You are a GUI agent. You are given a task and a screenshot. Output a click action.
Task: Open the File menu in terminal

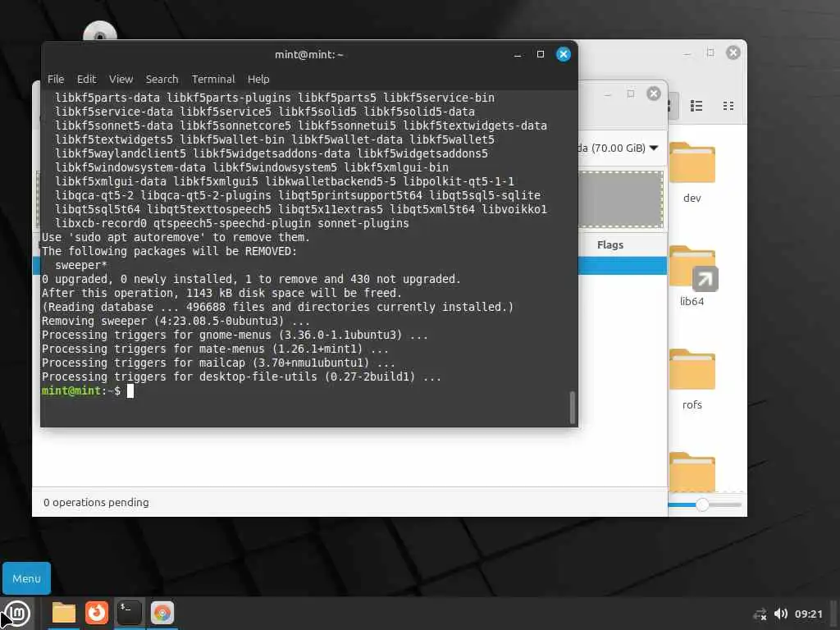pyautogui.click(x=56, y=80)
